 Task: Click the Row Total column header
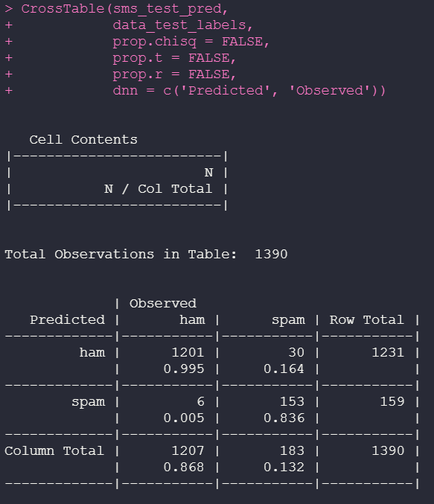pos(366,320)
